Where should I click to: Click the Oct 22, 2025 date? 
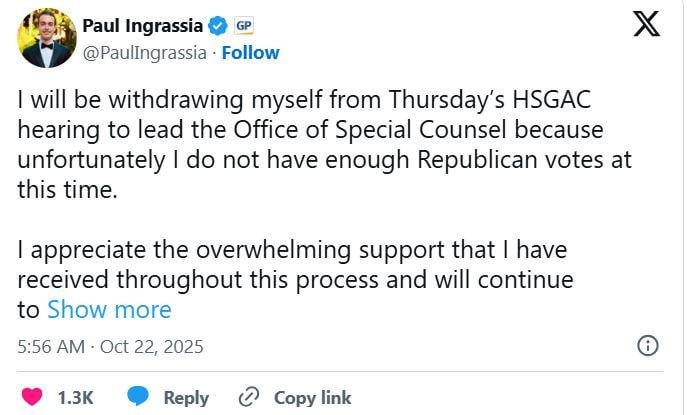pyautogui.click(x=152, y=347)
